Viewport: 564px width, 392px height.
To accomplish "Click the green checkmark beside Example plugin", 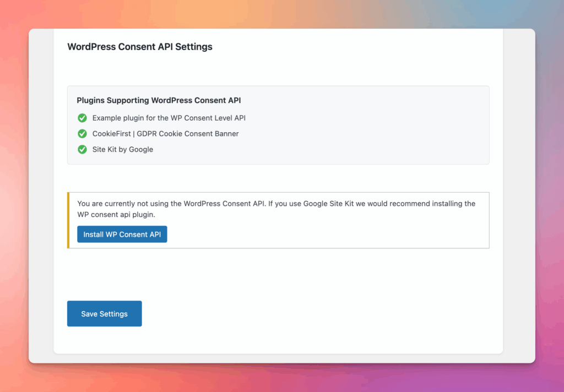I will pyautogui.click(x=82, y=118).
